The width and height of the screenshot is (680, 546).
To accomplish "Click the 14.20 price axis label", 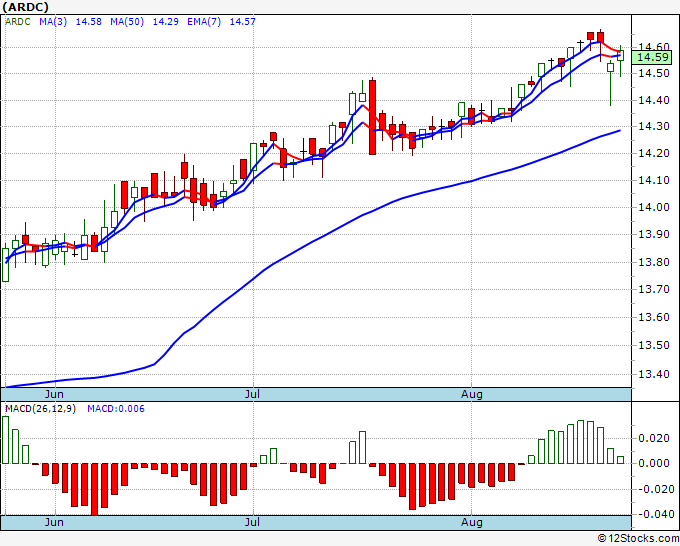I will [654, 153].
